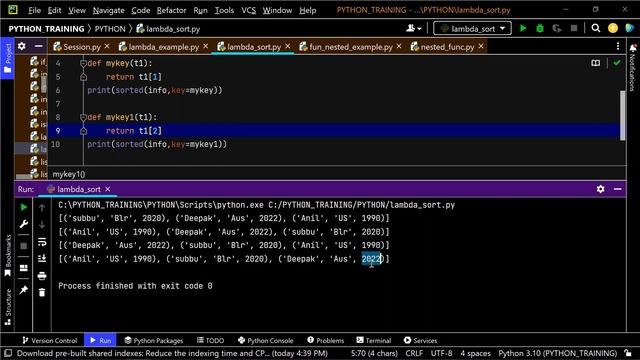Start debugging with the bug icon
Viewport: 640px width, 360px height.
[540, 28]
